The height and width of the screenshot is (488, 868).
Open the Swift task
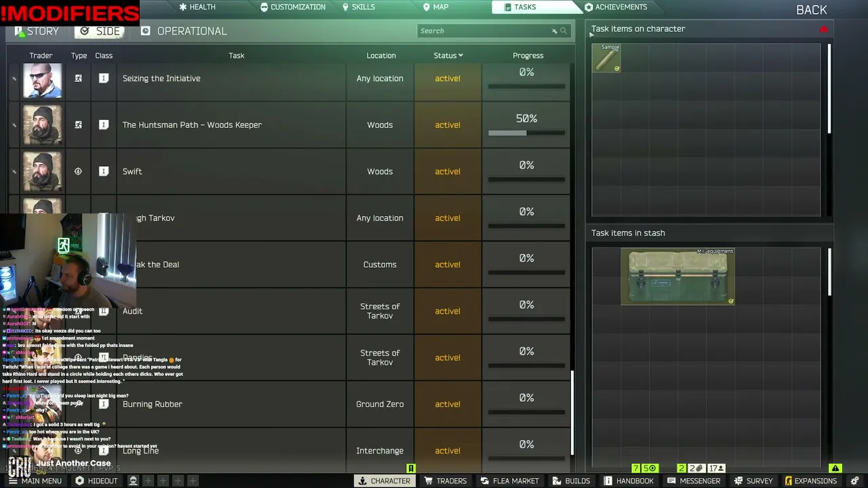pos(132,171)
